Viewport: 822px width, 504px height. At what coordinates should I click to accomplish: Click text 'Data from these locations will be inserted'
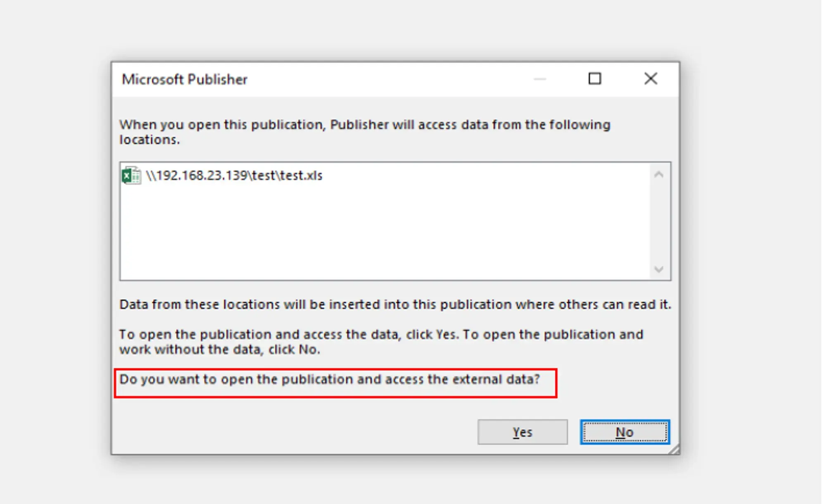click(x=250, y=304)
